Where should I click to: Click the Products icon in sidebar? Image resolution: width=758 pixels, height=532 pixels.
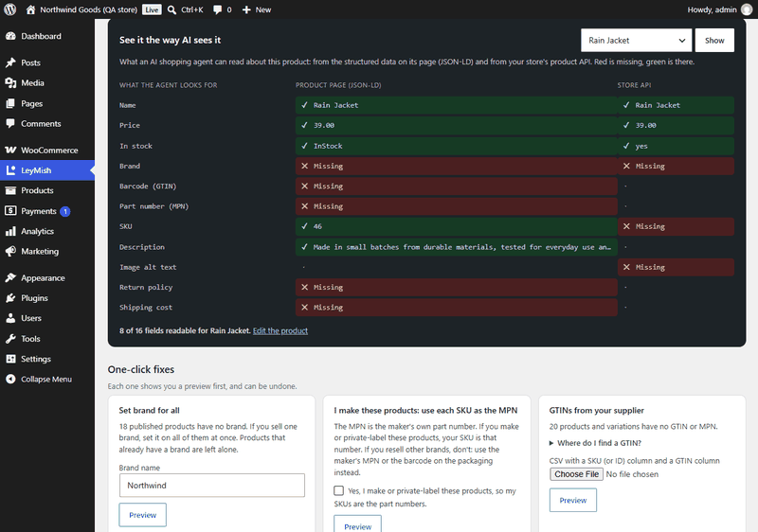point(10,190)
